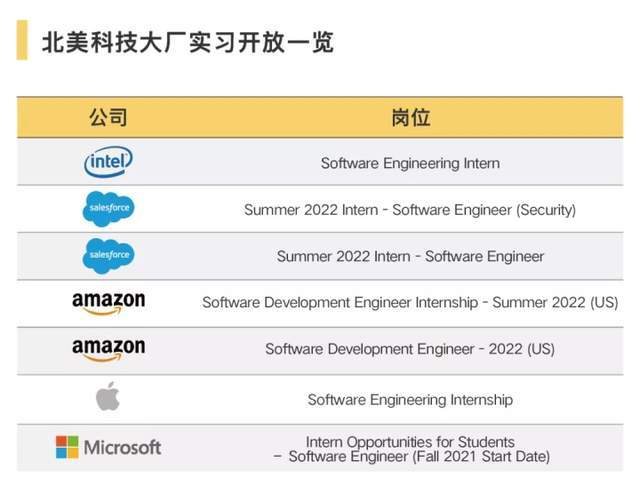The height and width of the screenshot is (501, 640).
Task: Click Salesforce logo in the Security intern row
Action: coord(108,209)
